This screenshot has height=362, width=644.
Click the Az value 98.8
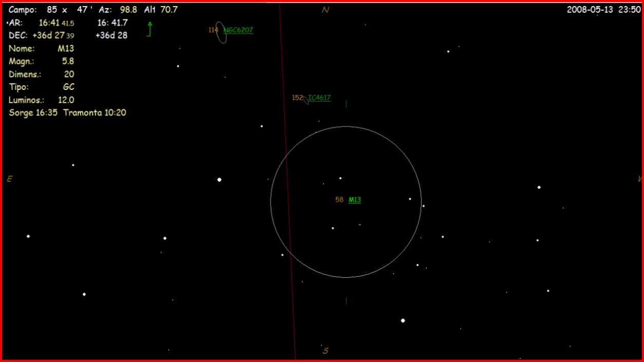coord(128,10)
